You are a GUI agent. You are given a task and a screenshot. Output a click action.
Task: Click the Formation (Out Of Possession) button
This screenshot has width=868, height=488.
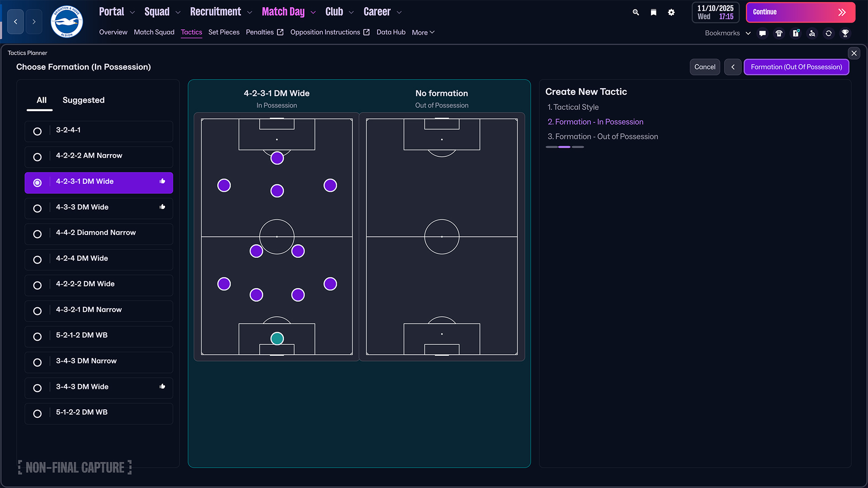796,67
